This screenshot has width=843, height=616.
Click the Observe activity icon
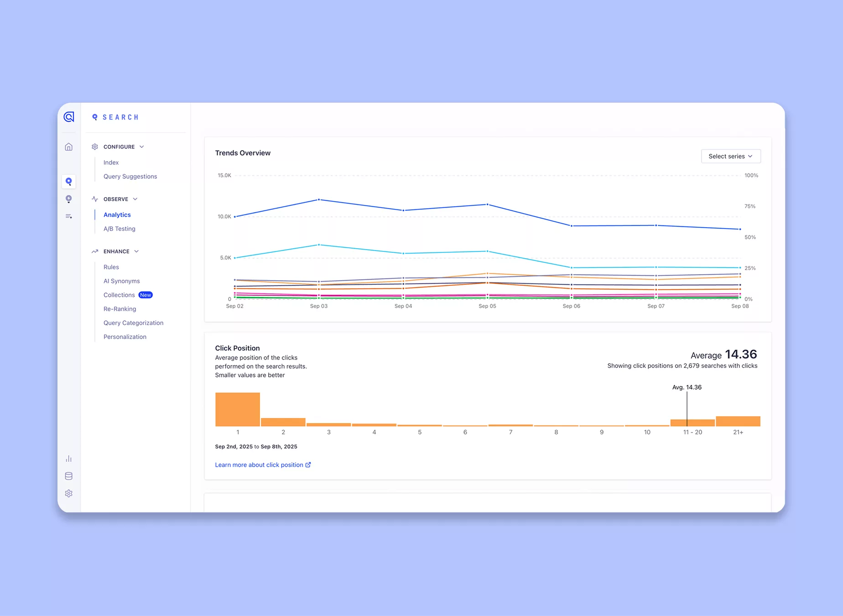(94, 199)
